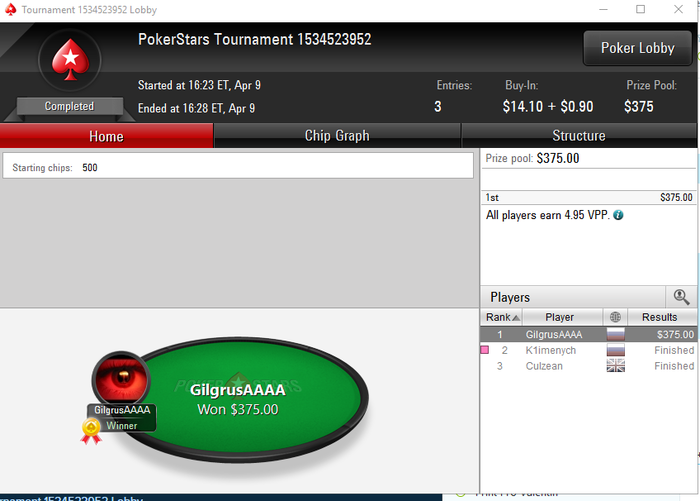Click the Completed status banner

(x=70, y=106)
